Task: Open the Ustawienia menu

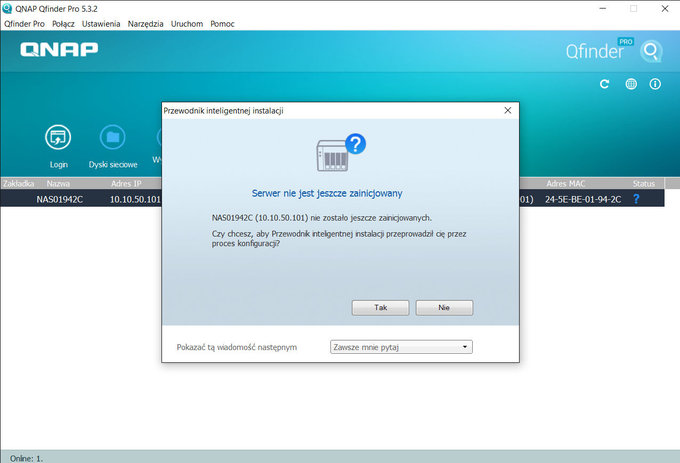Action: [x=101, y=24]
